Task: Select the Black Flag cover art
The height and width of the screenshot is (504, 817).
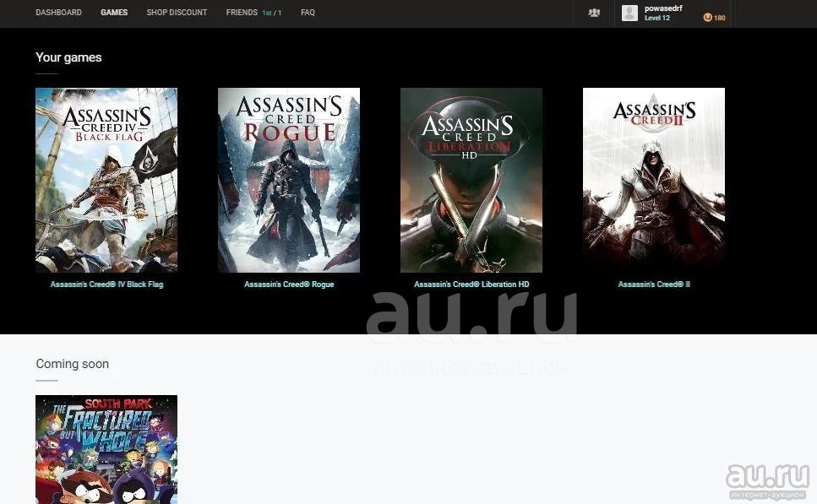Action: pyautogui.click(x=106, y=180)
